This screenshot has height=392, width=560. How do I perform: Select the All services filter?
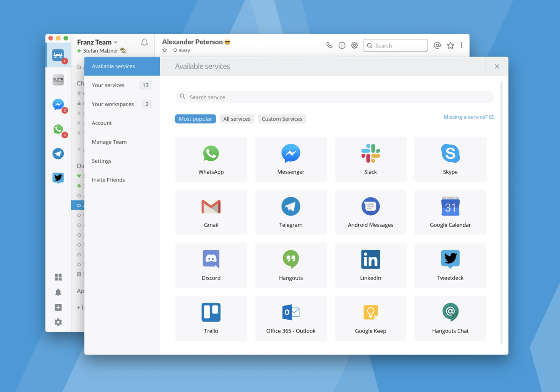point(237,119)
